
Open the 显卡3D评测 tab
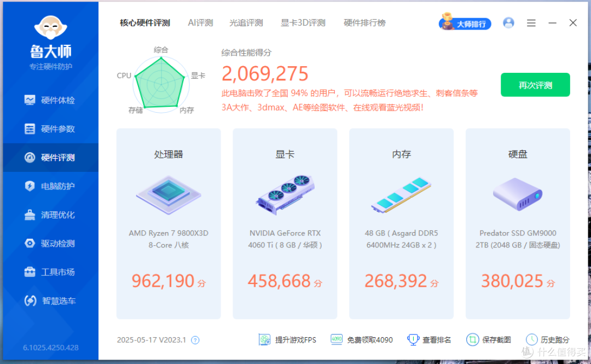coord(303,23)
